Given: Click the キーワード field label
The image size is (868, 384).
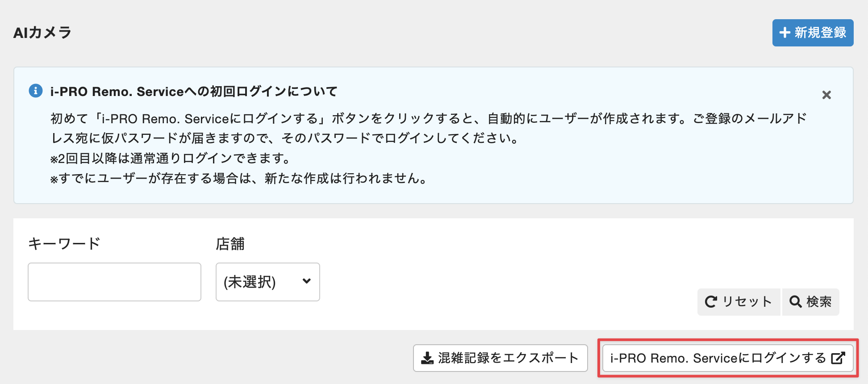Looking at the screenshot, I should [64, 244].
